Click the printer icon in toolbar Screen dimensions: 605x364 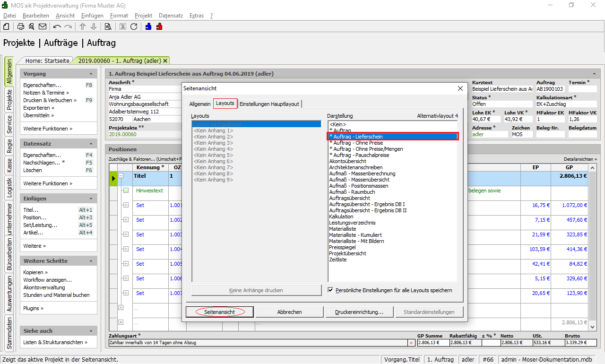(x=21, y=26)
